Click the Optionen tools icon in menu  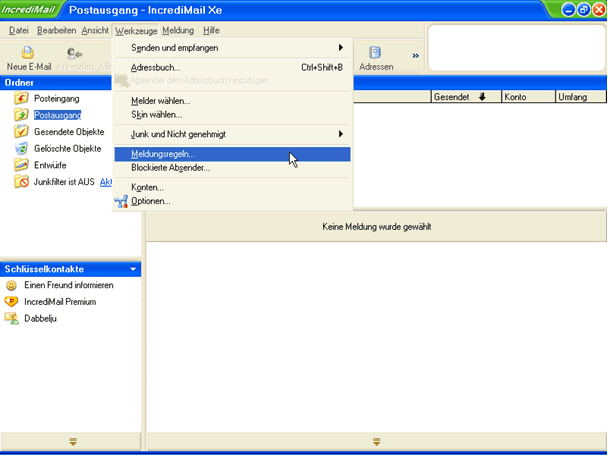[x=121, y=201]
